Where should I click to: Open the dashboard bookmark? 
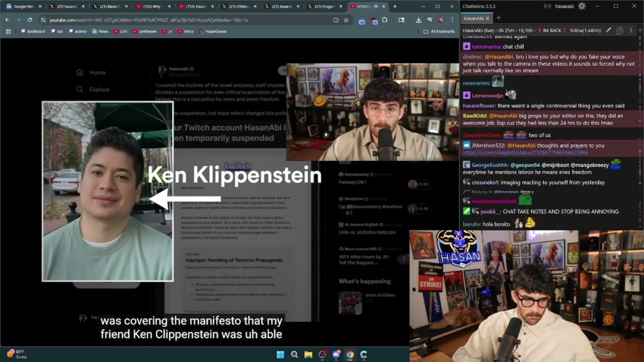pos(33,31)
